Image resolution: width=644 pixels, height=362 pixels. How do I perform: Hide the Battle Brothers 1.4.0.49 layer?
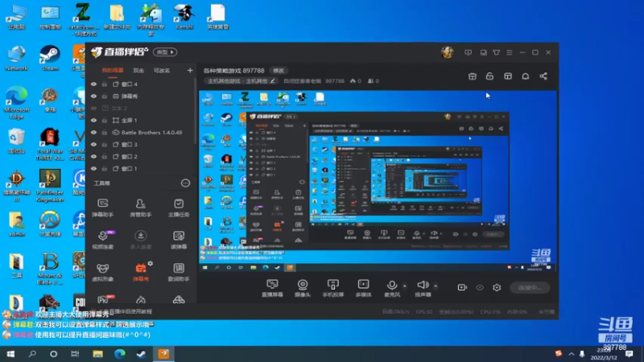click(93, 133)
